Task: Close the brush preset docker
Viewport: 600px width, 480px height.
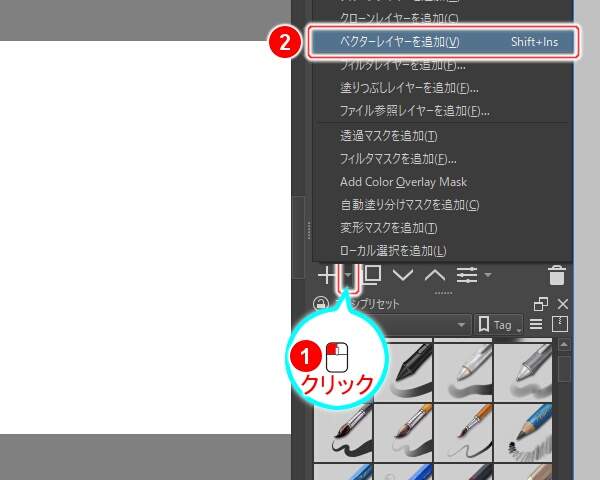Action: click(x=562, y=304)
